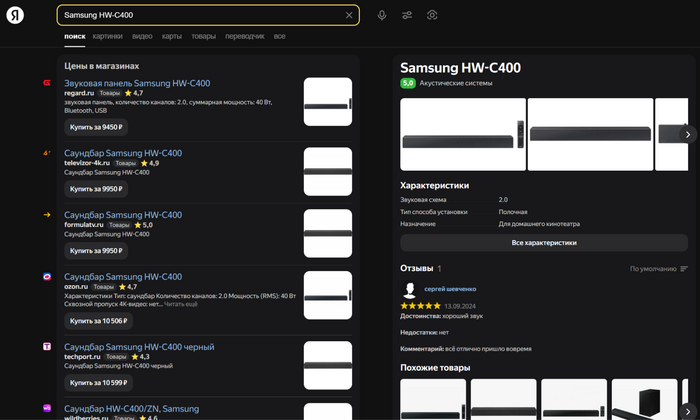This screenshot has height=420, width=700.
Task: Expand 'Все характеристики' section
Action: tap(544, 243)
